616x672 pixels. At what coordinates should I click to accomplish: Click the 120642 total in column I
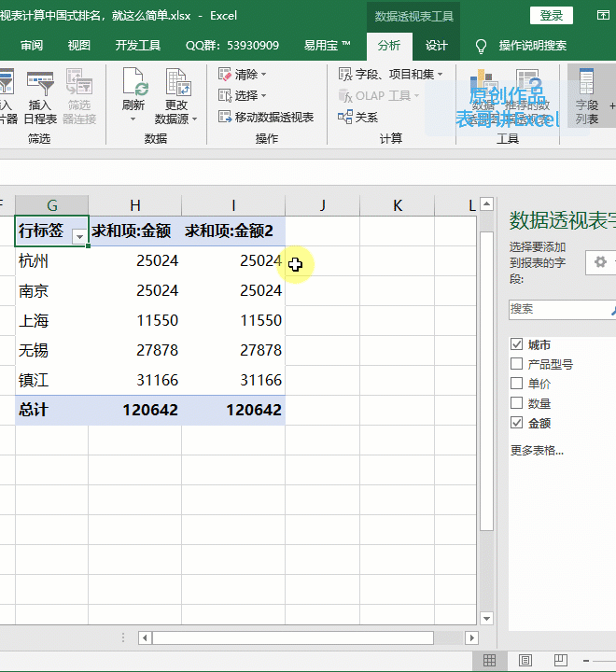pyautogui.click(x=233, y=410)
